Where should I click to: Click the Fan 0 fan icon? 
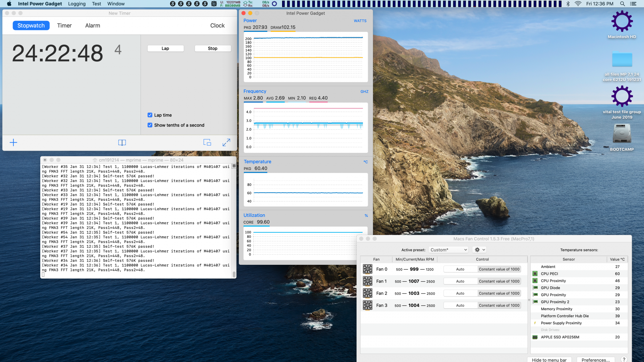(x=367, y=269)
